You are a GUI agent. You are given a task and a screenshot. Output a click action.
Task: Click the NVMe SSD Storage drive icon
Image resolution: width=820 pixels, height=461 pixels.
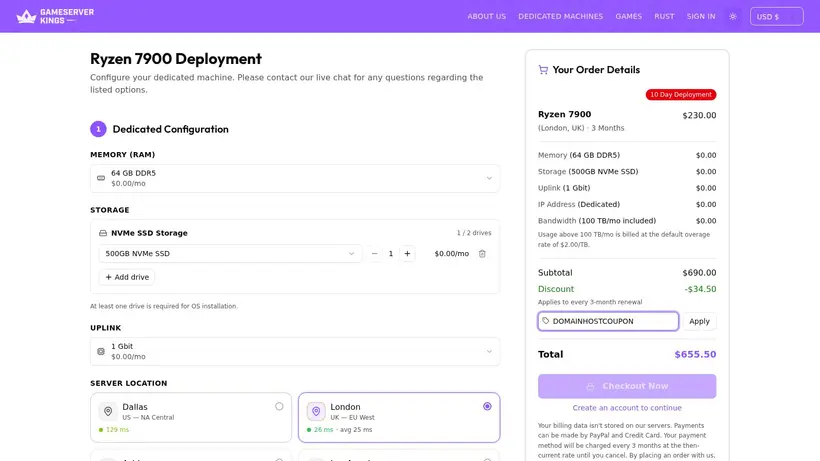[x=103, y=233]
